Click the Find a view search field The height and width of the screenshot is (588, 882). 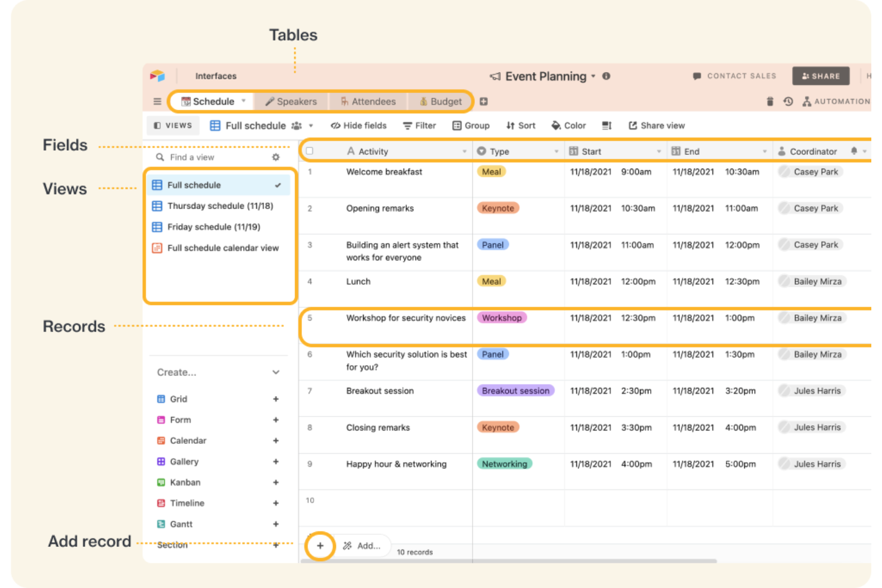tap(192, 157)
